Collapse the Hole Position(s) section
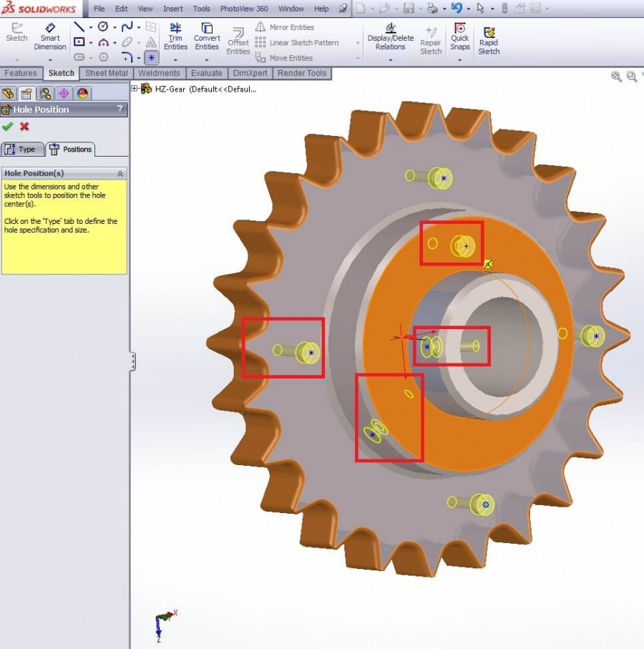The width and height of the screenshot is (644, 649). click(121, 172)
